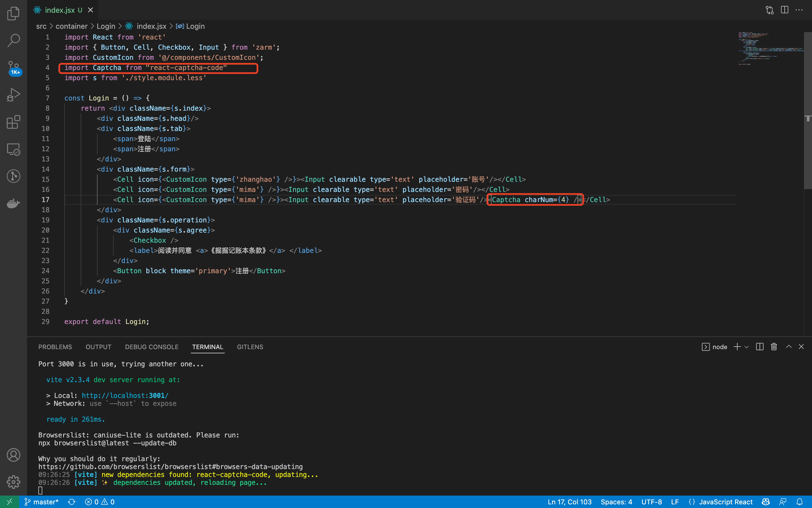Open the terminal launch profile dropdown
Image resolution: width=812 pixels, height=508 pixels.
pyautogui.click(x=747, y=347)
